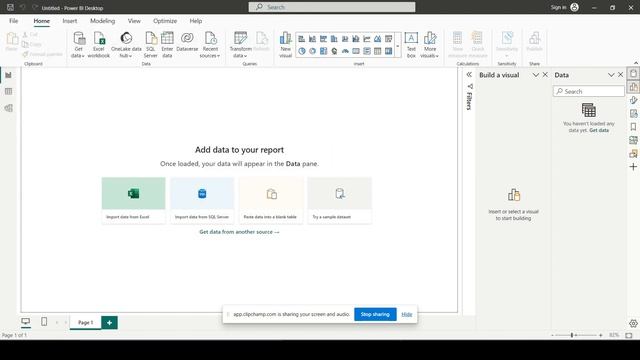Click the Save icon in title bar
The width and height of the screenshot is (640, 360).
tap(11, 7)
